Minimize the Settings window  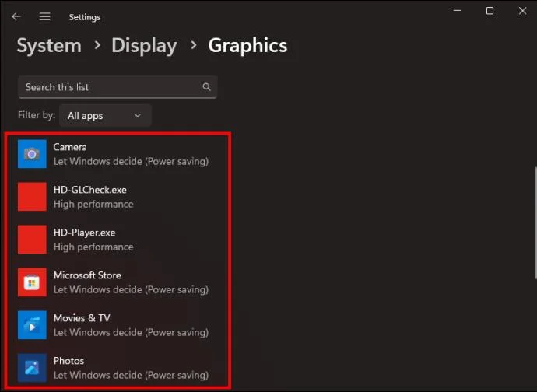457,11
